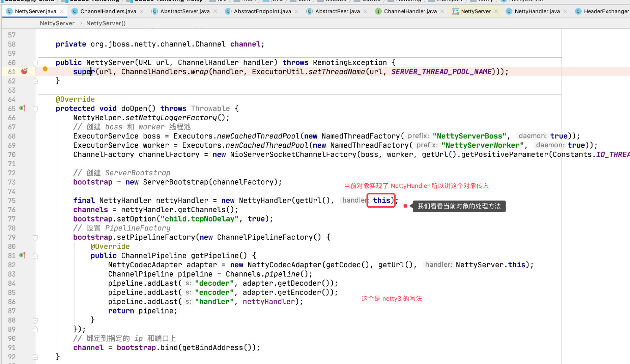Open the ChannelHandlers.java tab
Screen dimensions: 630x364
click(x=108, y=11)
